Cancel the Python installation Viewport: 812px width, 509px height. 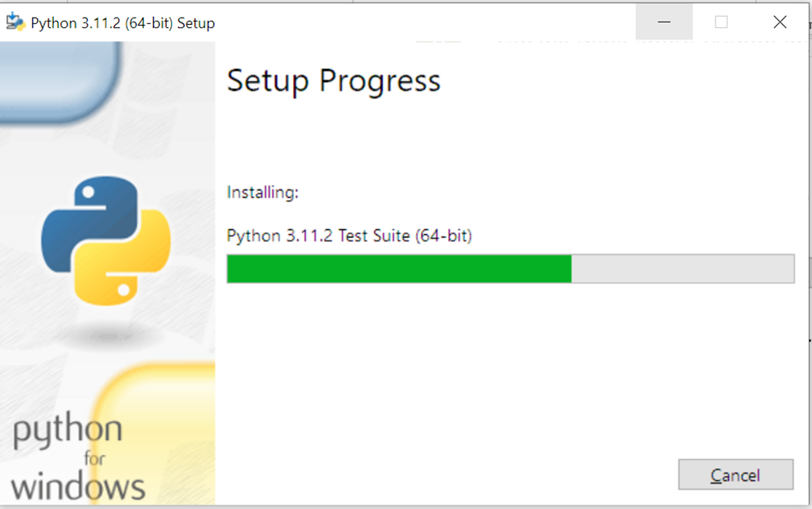click(735, 474)
